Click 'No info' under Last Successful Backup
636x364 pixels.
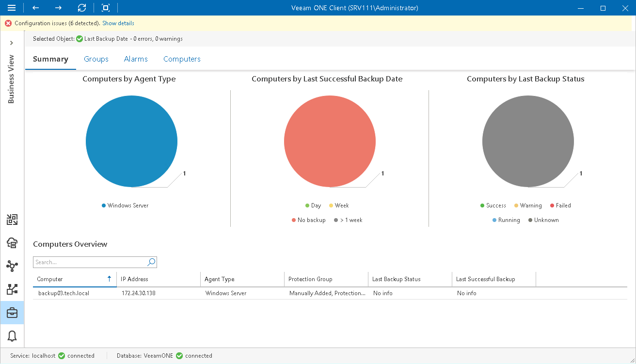pos(467,293)
